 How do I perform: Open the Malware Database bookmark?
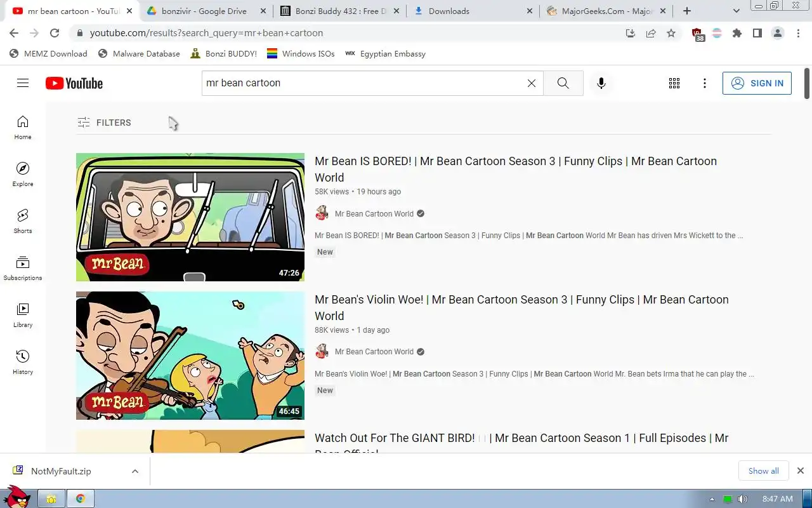140,54
